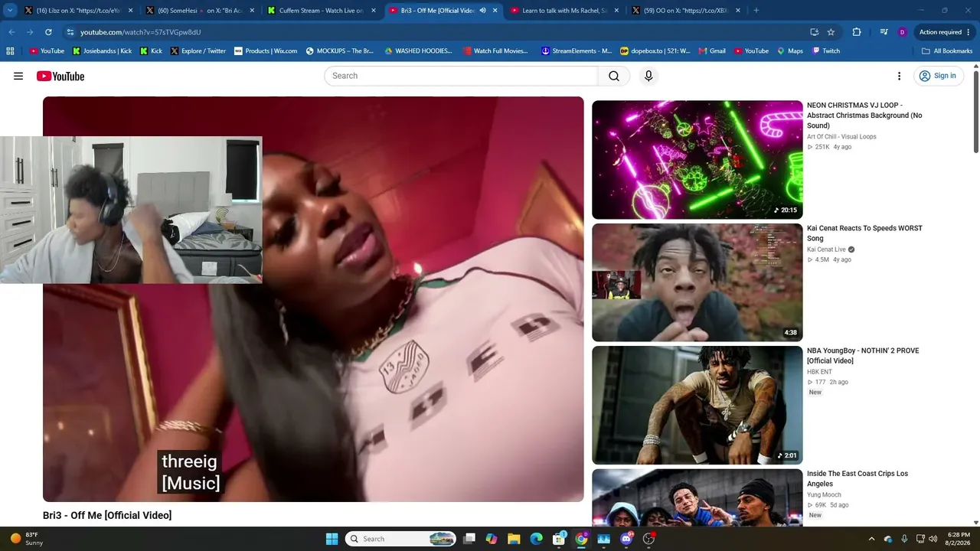Screen dimensions: 980x551
Task: Open Microsoft Edge from the taskbar
Action: [x=536, y=539]
